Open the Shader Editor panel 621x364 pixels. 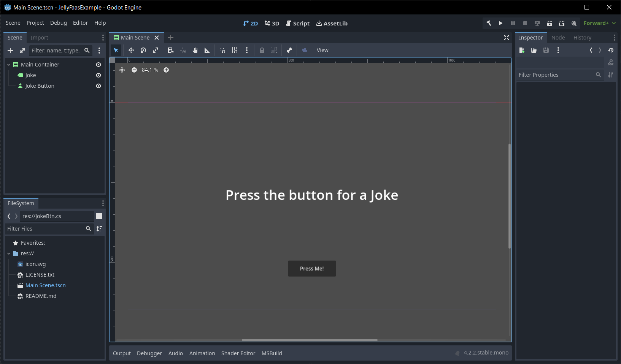click(x=238, y=353)
